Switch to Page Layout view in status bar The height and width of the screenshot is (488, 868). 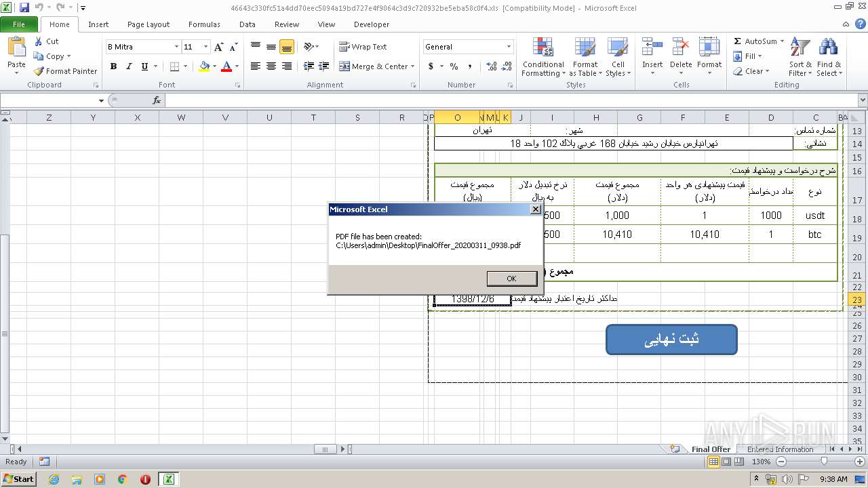coord(726,462)
